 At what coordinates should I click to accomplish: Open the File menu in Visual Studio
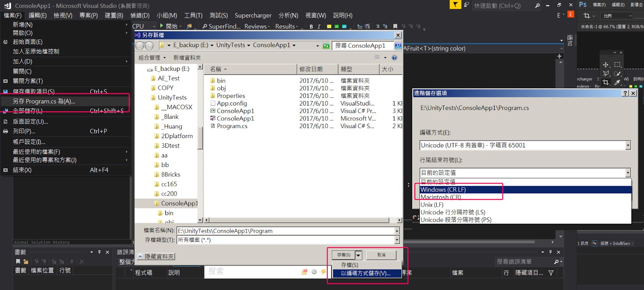pyautogui.click(x=12, y=15)
